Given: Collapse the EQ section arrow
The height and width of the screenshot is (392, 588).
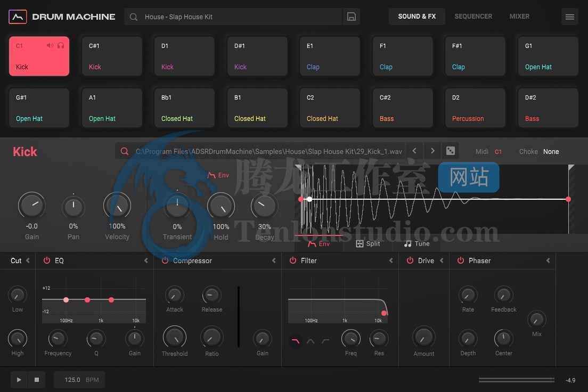Looking at the screenshot, I should tap(146, 260).
